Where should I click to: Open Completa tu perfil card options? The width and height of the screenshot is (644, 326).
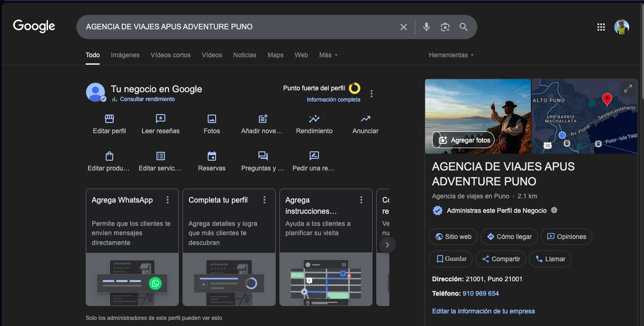[264, 200]
